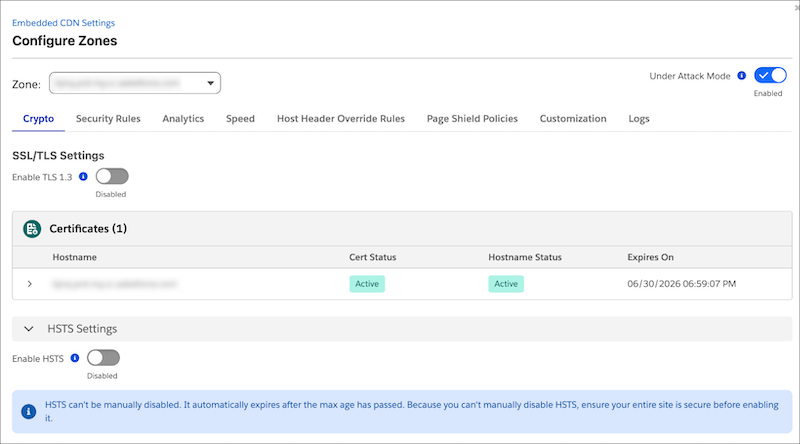Select the Crypto tab
The image size is (800, 444).
point(38,119)
